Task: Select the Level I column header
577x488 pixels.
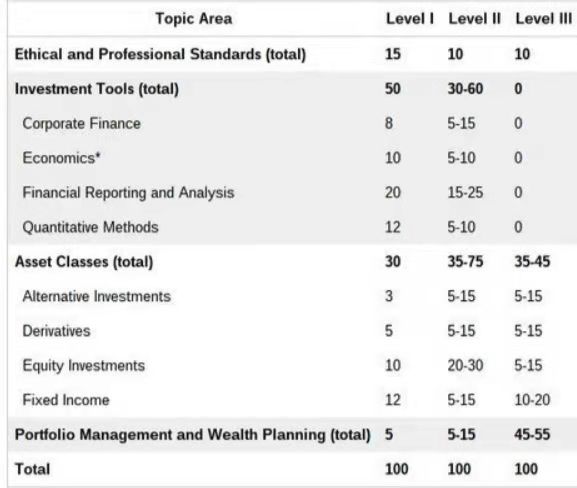Action: click(410, 19)
